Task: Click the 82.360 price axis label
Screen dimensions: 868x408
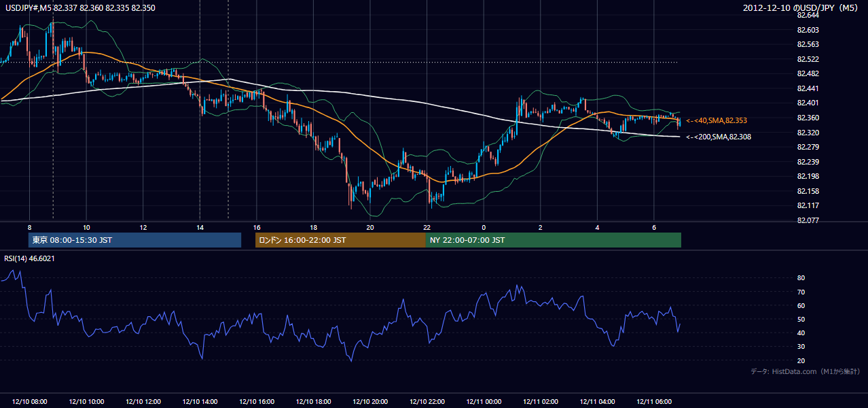Action: click(x=808, y=118)
